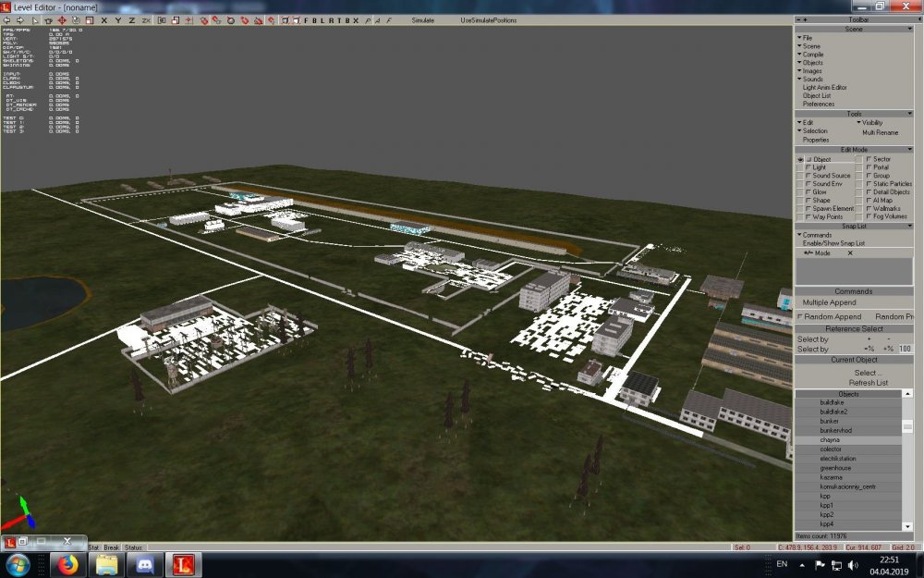Toggle the Y axis constraint

[x=118, y=20]
